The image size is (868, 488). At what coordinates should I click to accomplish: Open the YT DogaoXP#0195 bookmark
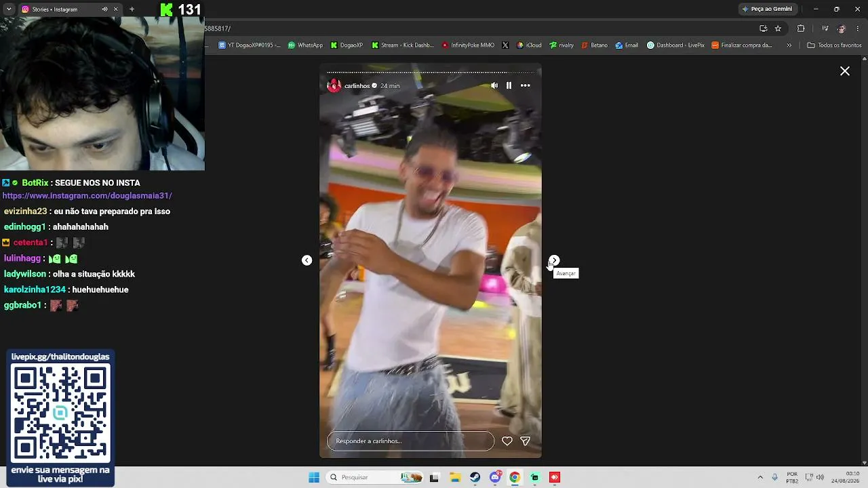point(249,45)
